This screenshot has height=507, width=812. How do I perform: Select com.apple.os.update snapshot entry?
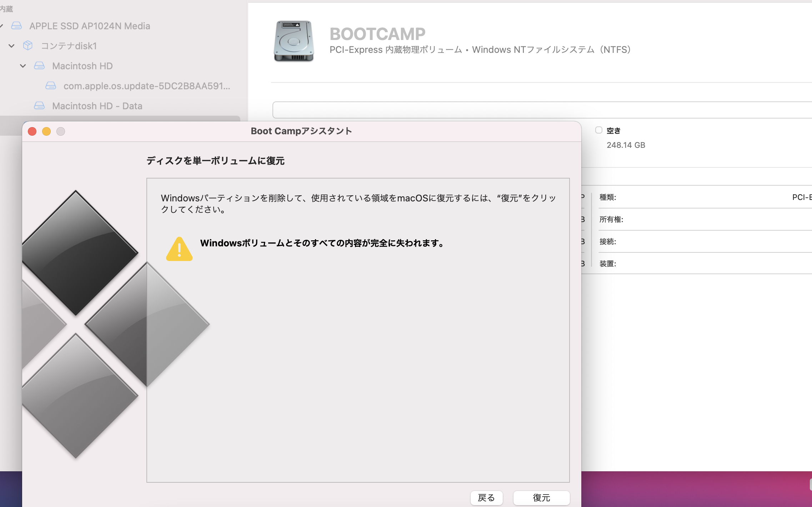146,86
